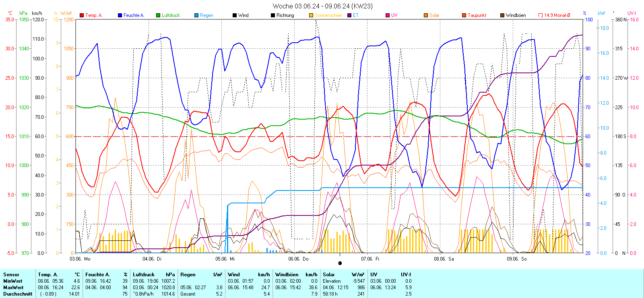Click the chart title Woche 03.06.24 - 09.06.24
Image resolution: width=644 pixels, height=298 pixels.
tap(322, 6)
